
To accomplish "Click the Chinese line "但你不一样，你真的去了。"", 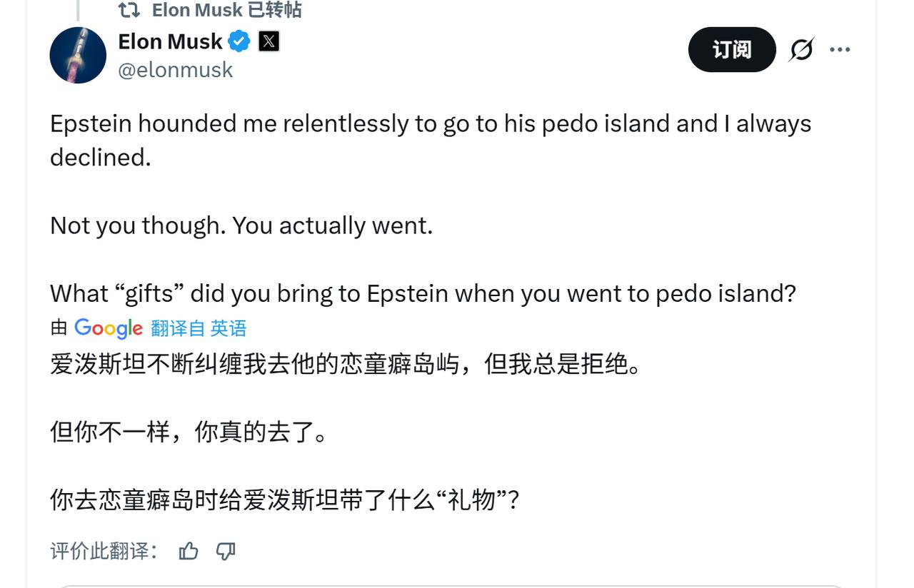I will pyautogui.click(x=189, y=432).
